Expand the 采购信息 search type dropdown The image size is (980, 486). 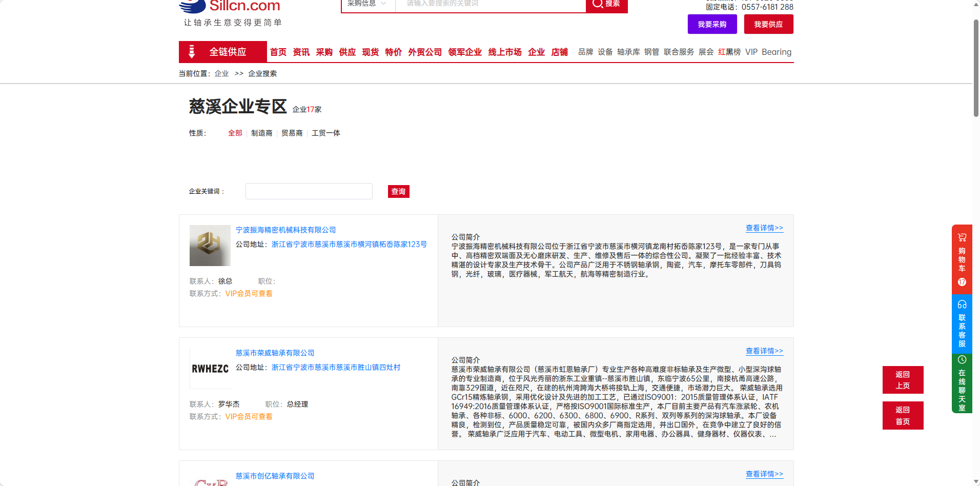point(367,4)
